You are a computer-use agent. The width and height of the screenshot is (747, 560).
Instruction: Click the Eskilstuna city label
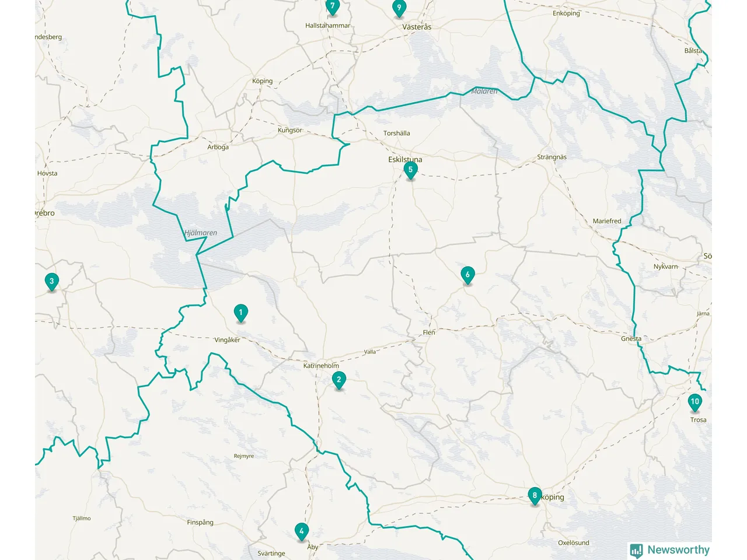tap(405, 159)
